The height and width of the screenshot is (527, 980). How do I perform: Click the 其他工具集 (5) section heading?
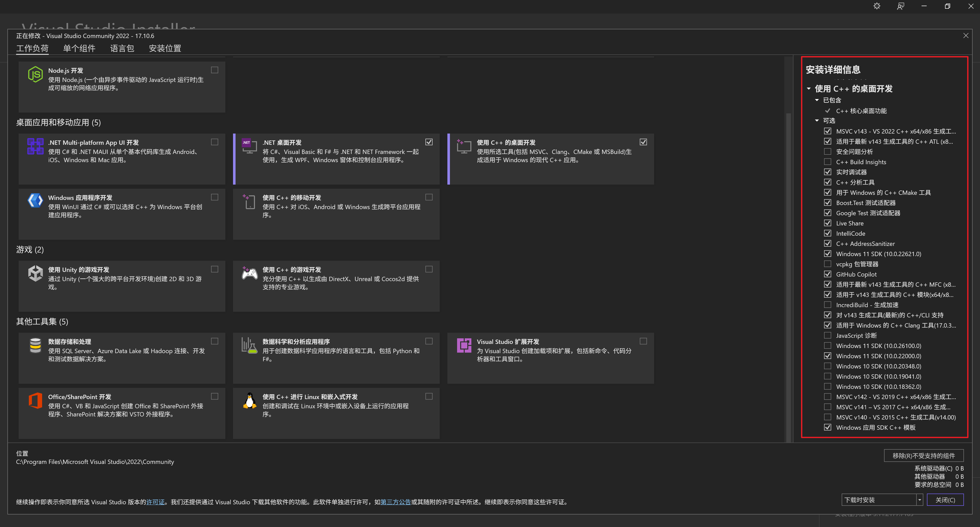pyautogui.click(x=42, y=321)
